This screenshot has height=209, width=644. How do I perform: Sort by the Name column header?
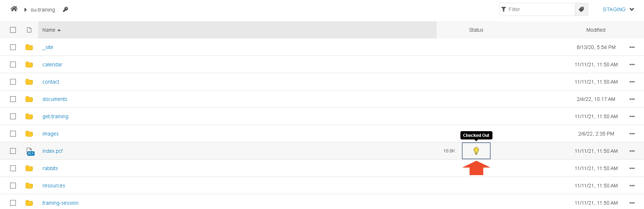51,30
